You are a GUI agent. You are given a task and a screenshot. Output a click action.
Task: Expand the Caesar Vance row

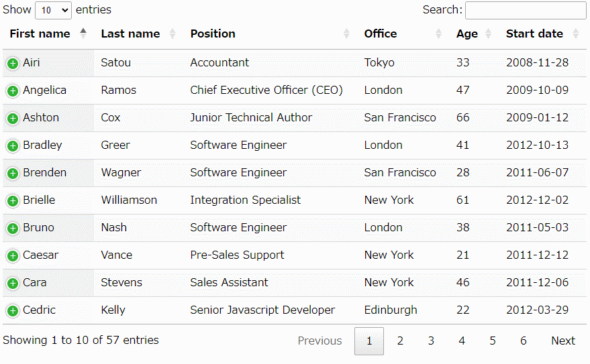pos(13,256)
